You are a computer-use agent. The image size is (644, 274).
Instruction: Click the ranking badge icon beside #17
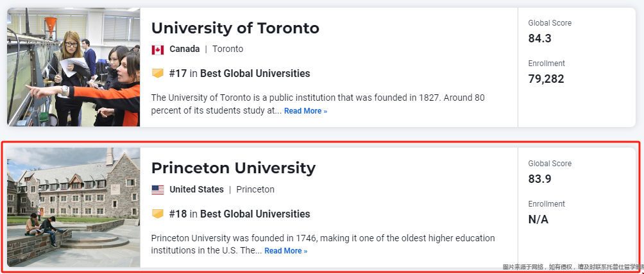tap(158, 74)
